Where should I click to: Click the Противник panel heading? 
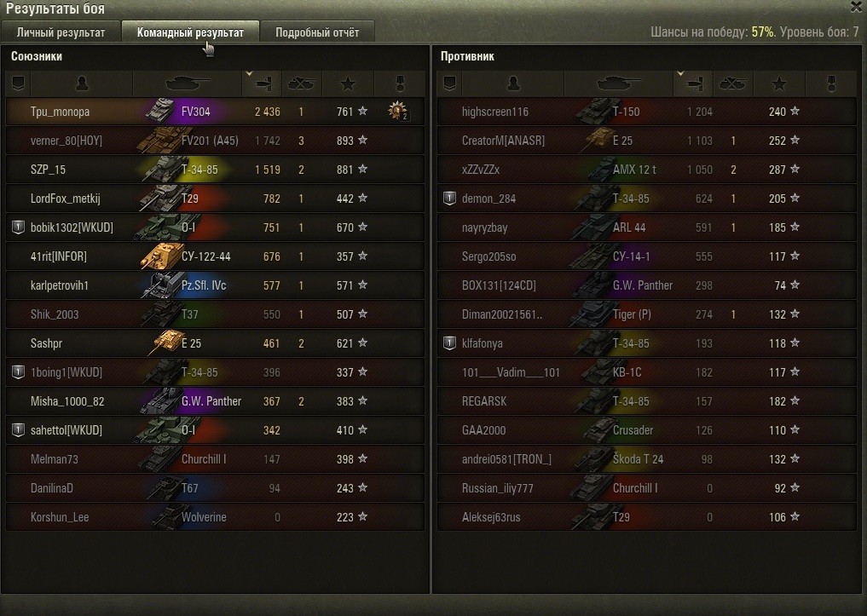pyautogui.click(x=467, y=56)
